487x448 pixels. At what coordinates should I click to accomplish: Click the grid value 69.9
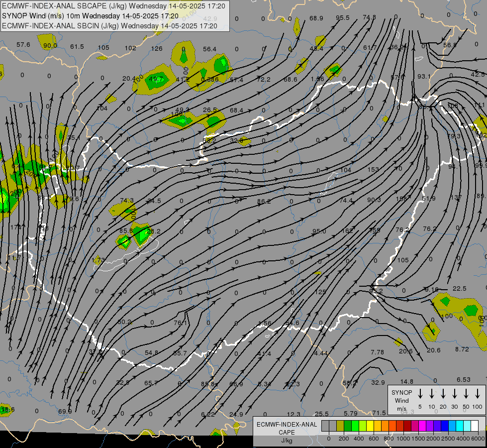tap(65, 412)
